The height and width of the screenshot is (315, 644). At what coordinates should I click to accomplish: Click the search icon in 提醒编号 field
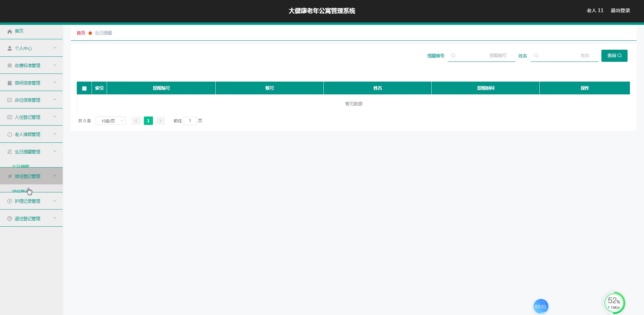click(453, 55)
